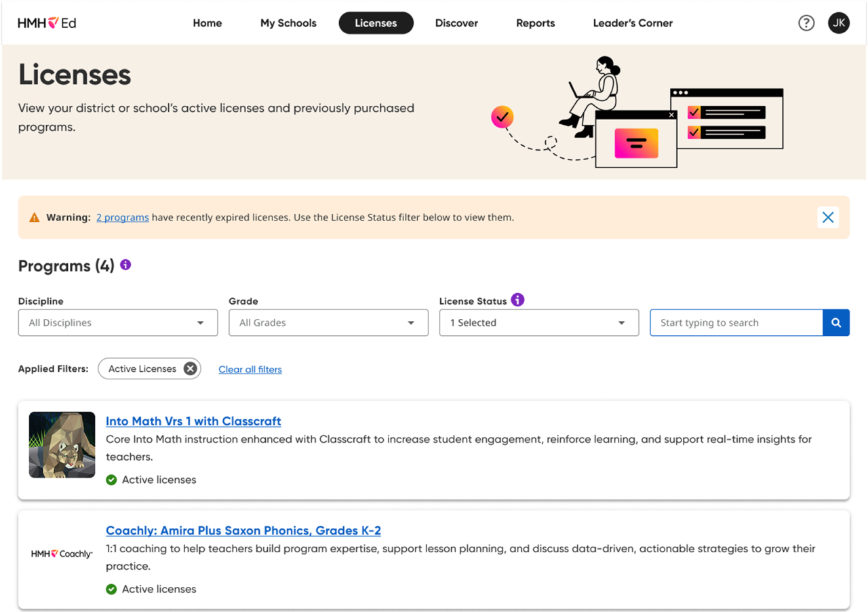Select the Licenses tab
The height and width of the screenshot is (612, 868).
pyautogui.click(x=376, y=23)
